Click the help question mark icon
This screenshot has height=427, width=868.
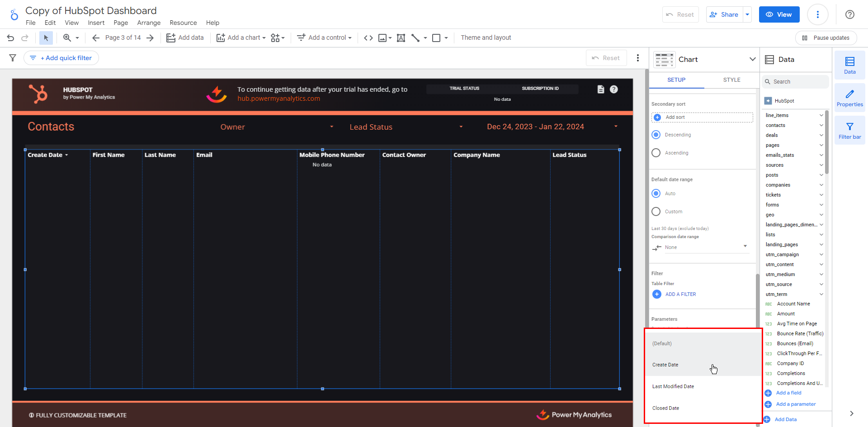pos(849,14)
